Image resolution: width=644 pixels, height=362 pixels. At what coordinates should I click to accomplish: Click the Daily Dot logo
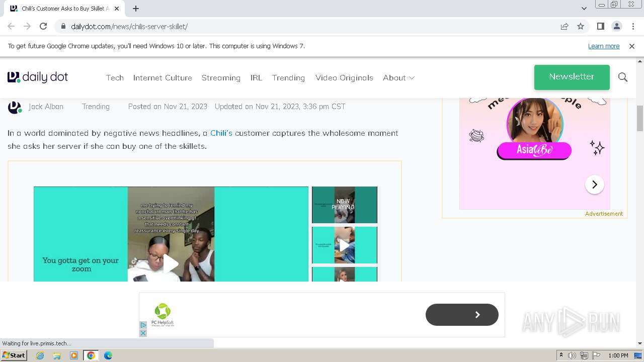click(38, 77)
